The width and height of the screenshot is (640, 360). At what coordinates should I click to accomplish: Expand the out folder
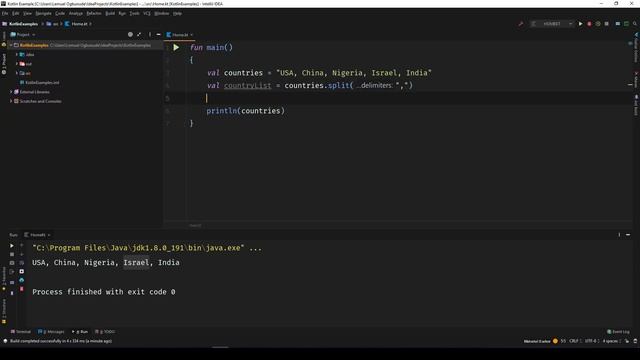pos(17,64)
